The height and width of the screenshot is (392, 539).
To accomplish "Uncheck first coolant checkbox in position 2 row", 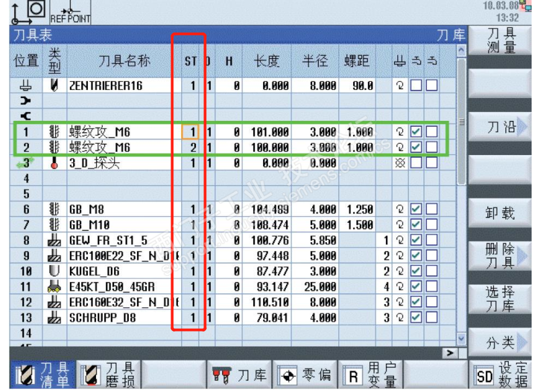I will click(416, 147).
